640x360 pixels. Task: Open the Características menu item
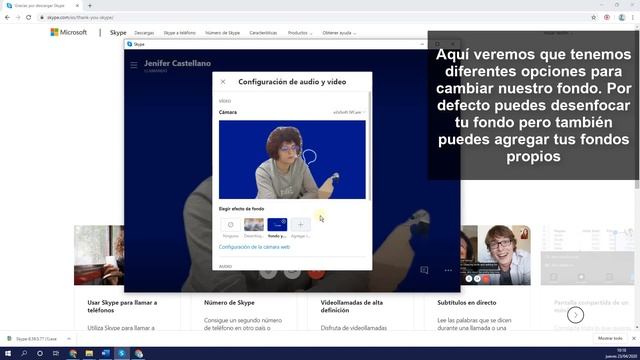263,33
